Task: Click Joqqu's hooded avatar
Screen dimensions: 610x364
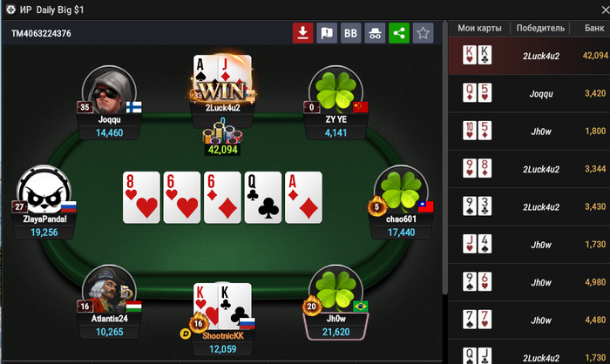Action: pos(109,92)
